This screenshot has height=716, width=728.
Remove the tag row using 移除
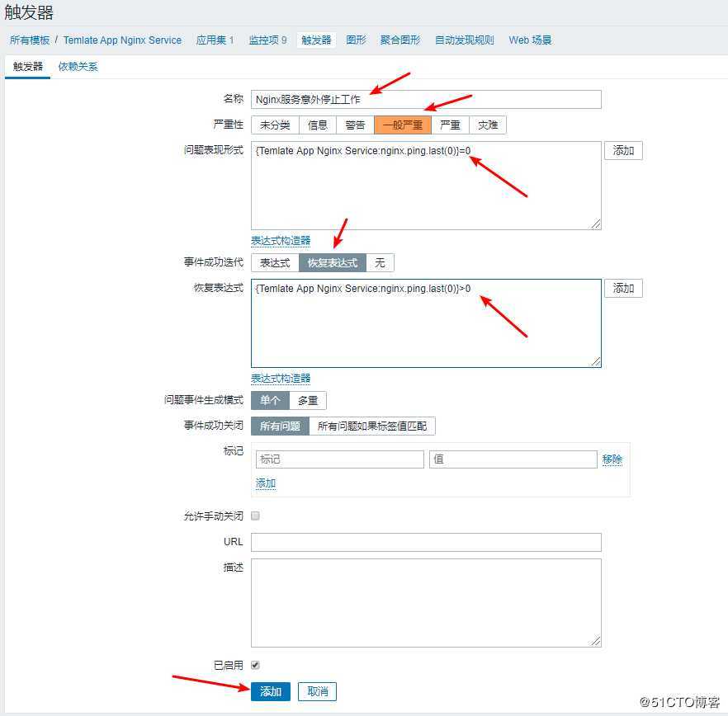613,459
